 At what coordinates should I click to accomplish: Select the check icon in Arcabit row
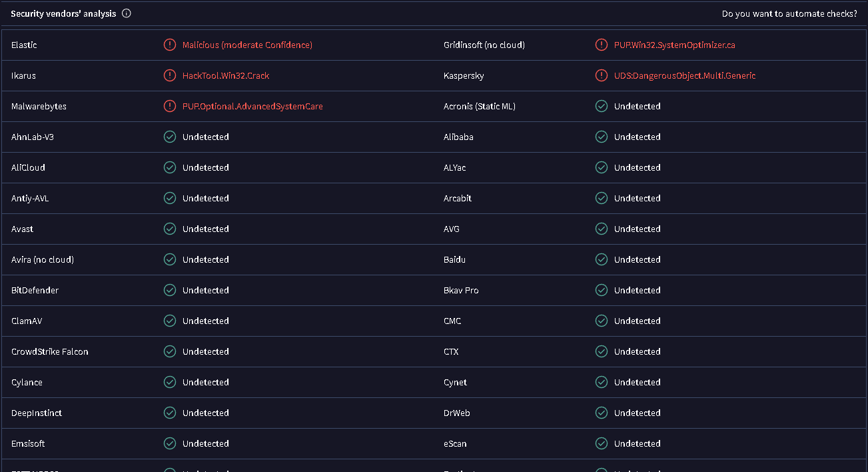602,198
